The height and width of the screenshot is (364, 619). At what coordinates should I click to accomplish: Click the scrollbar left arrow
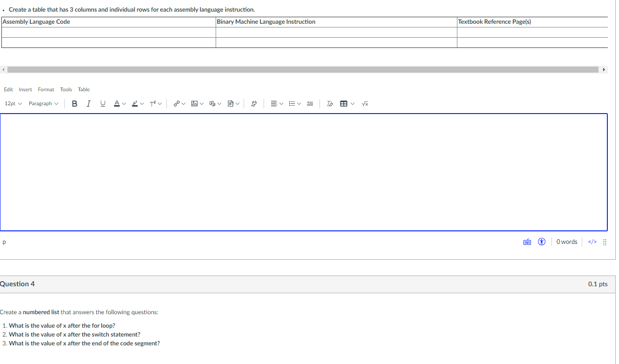[3, 69]
